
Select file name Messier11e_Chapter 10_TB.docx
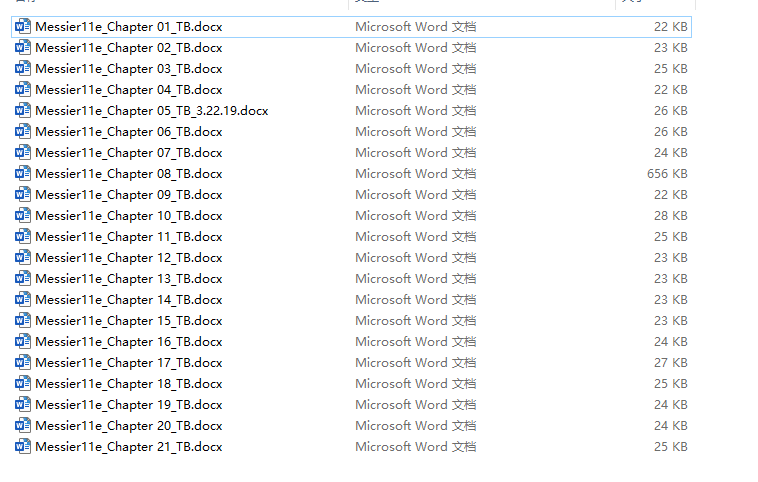[129, 216]
